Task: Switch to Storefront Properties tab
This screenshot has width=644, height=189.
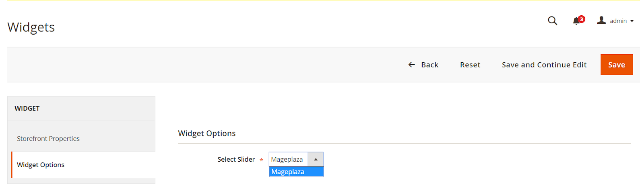Action: pos(48,138)
